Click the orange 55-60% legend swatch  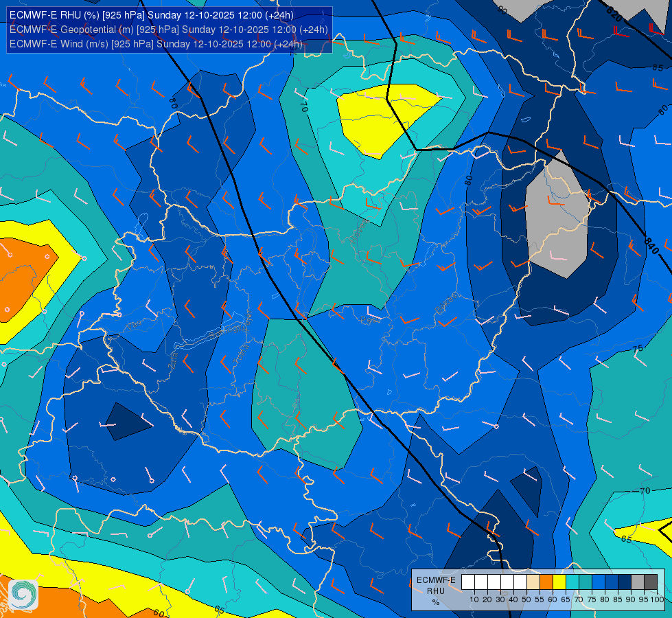[x=546, y=582]
